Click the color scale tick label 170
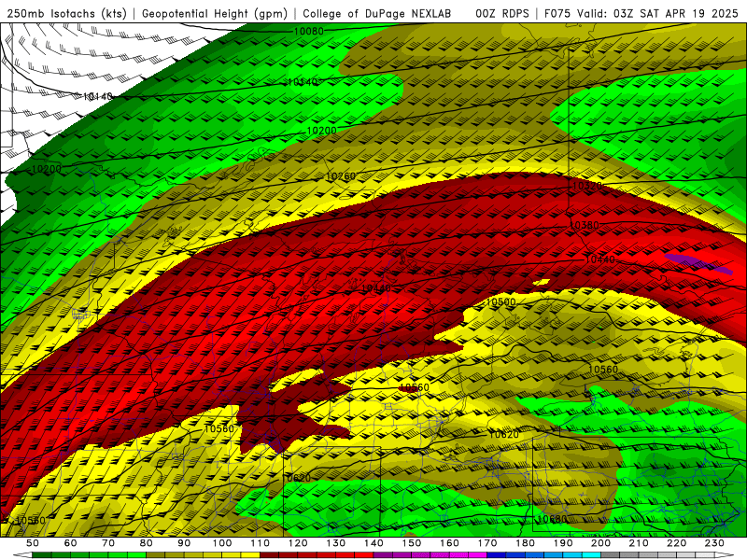The height and width of the screenshot is (560, 747). [x=487, y=543]
